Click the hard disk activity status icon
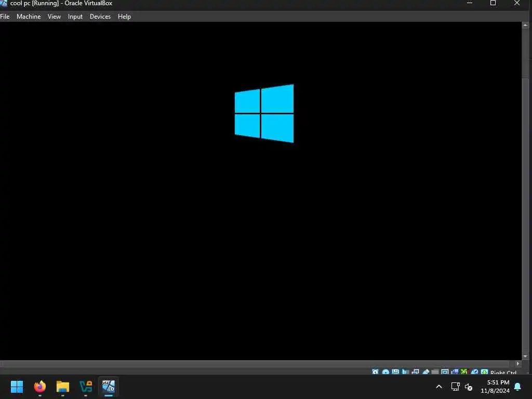Viewport: 532px width, 399px height. pyautogui.click(x=375, y=372)
